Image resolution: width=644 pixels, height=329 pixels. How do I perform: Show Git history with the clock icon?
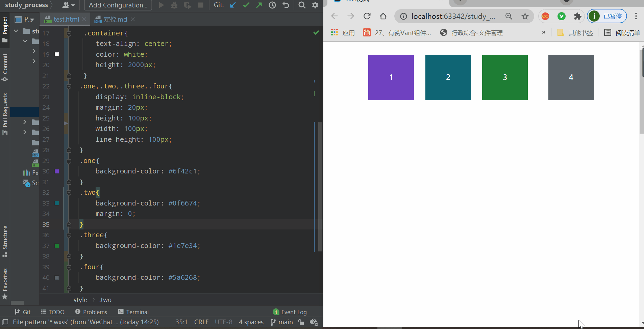[272, 5]
